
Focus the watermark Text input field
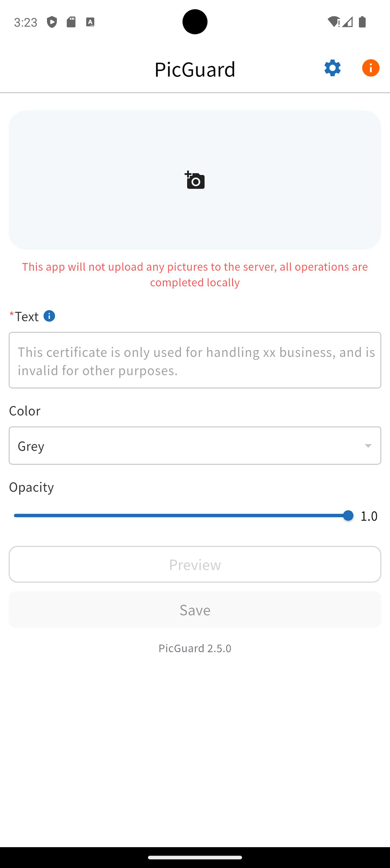[195, 360]
